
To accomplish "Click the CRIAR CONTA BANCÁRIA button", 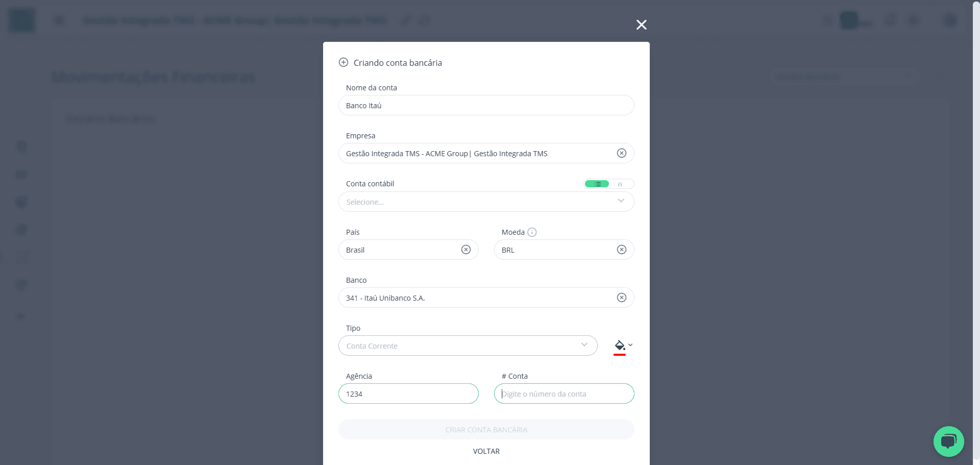I will click(486, 429).
